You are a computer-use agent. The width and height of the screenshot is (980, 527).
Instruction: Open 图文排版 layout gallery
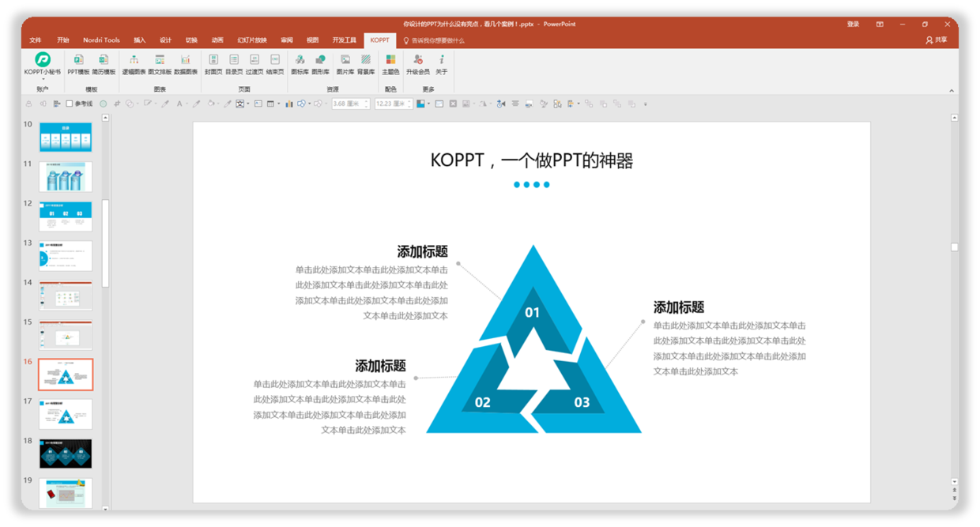[160, 65]
